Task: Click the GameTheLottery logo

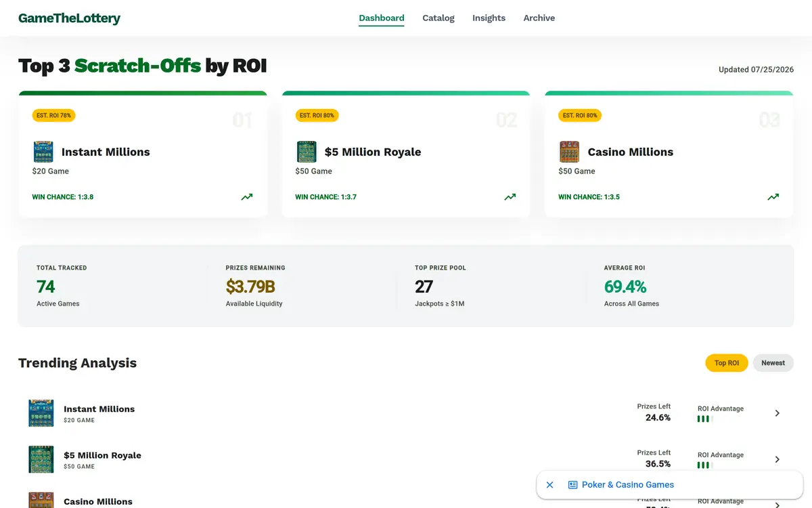Action: [x=69, y=18]
